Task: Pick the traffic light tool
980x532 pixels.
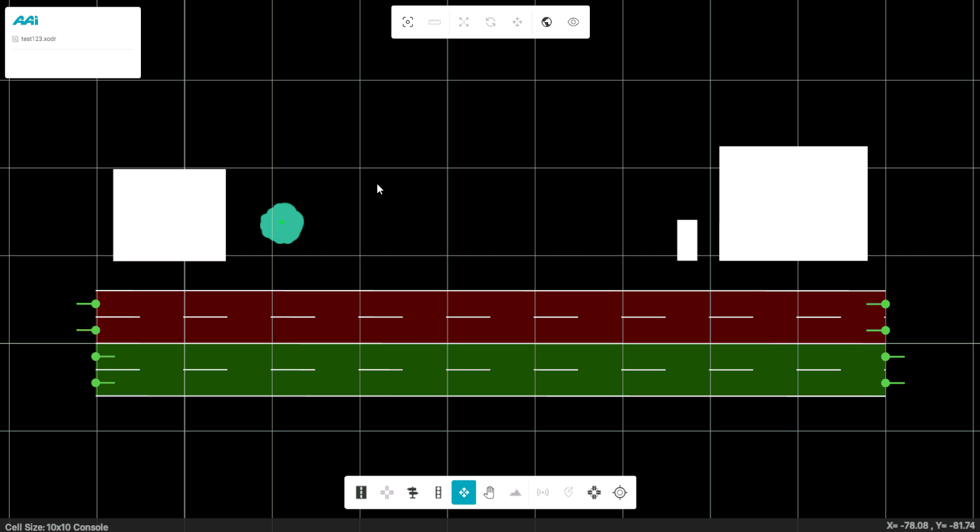Action: pos(438,492)
